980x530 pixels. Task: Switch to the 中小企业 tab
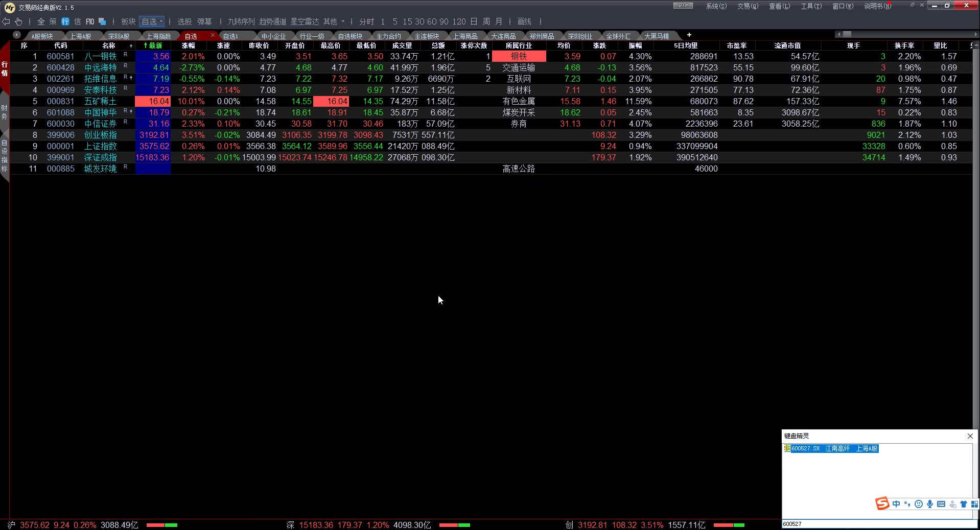click(x=273, y=36)
